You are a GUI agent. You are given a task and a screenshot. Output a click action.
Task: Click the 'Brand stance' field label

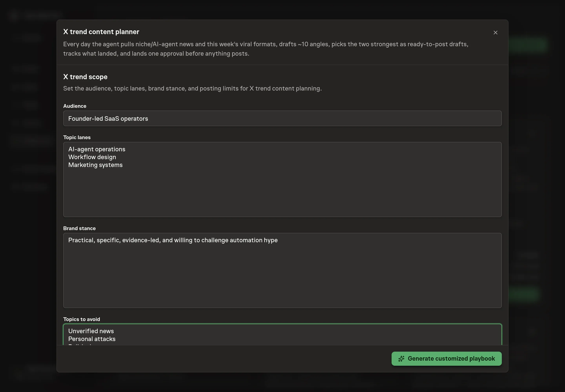tap(79, 228)
